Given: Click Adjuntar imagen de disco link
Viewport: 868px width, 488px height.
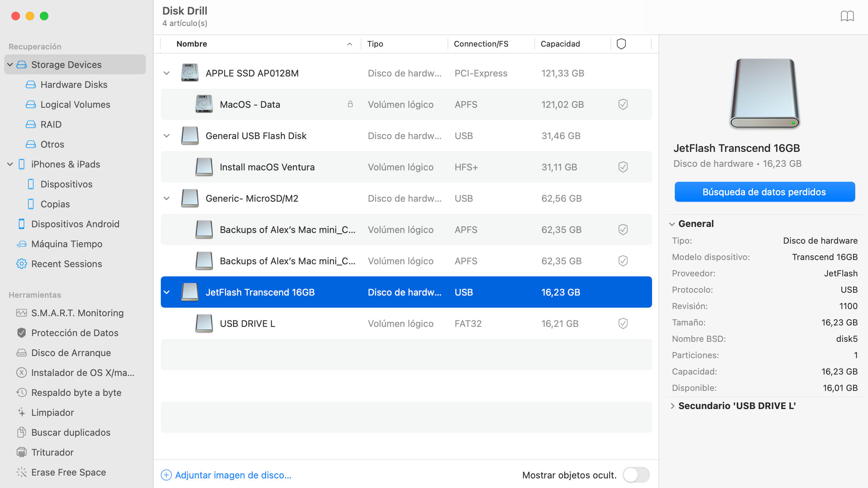Looking at the screenshot, I should pyautogui.click(x=233, y=475).
